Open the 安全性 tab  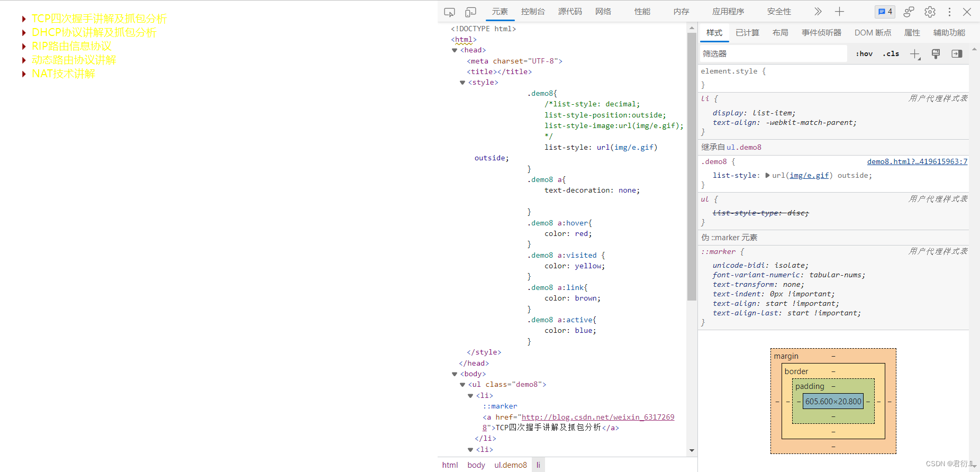pyautogui.click(x=779, y=12)
